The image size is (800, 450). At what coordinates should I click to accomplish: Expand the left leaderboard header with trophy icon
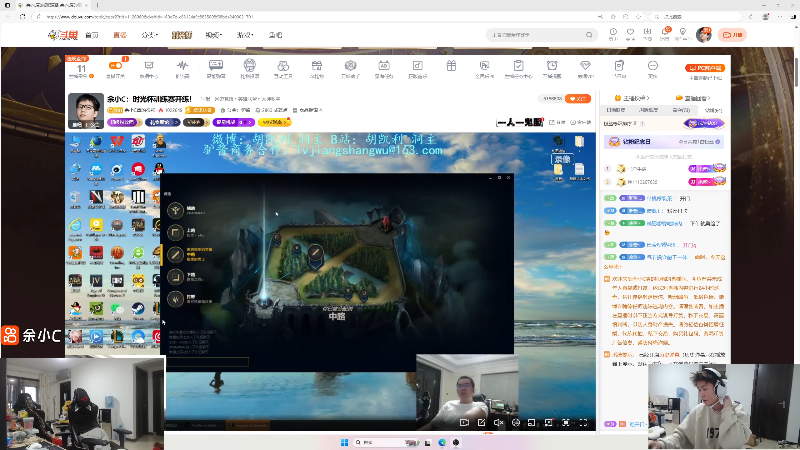point(632,98)
